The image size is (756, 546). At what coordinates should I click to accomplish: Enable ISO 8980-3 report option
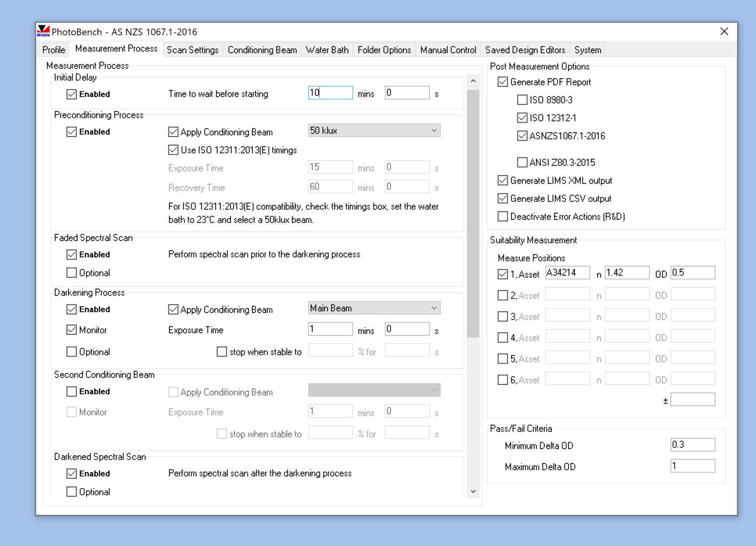[522, 100]
